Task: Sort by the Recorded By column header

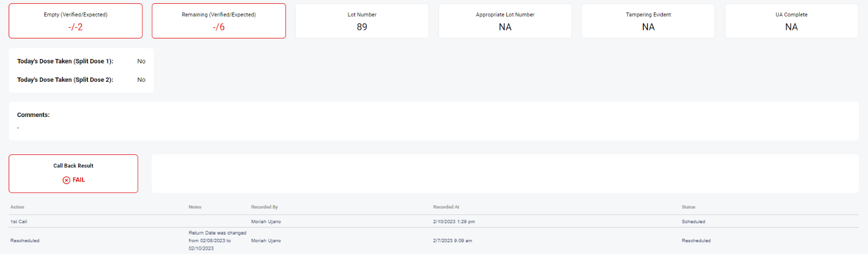Action: (264, 207)
